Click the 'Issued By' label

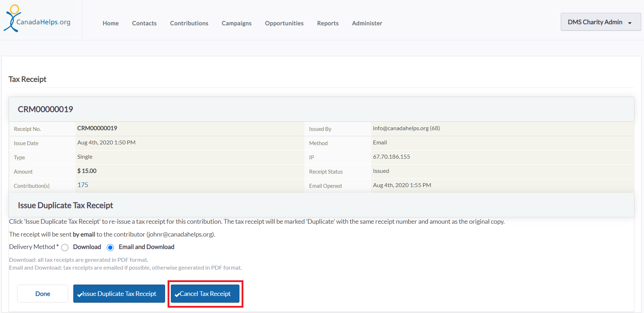[320, 129]
